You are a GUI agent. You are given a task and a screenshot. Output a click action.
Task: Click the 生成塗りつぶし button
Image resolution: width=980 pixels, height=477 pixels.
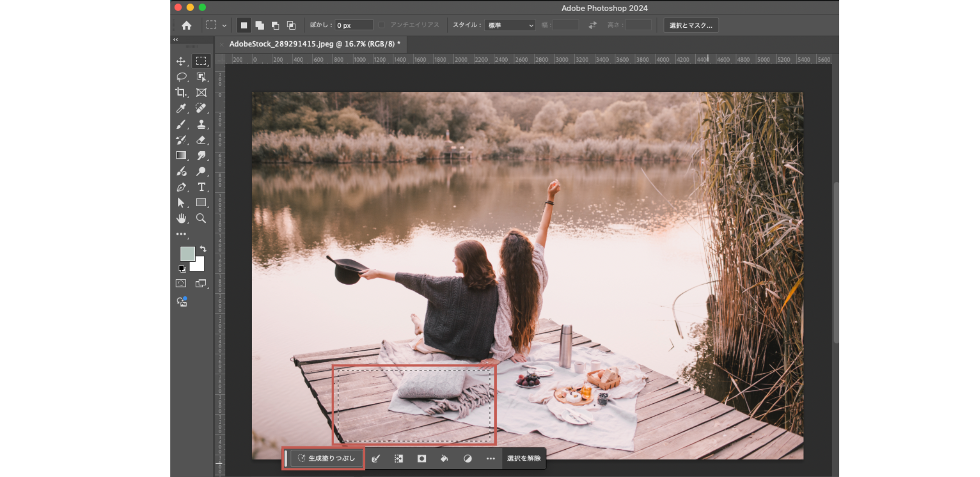point(327,458)
